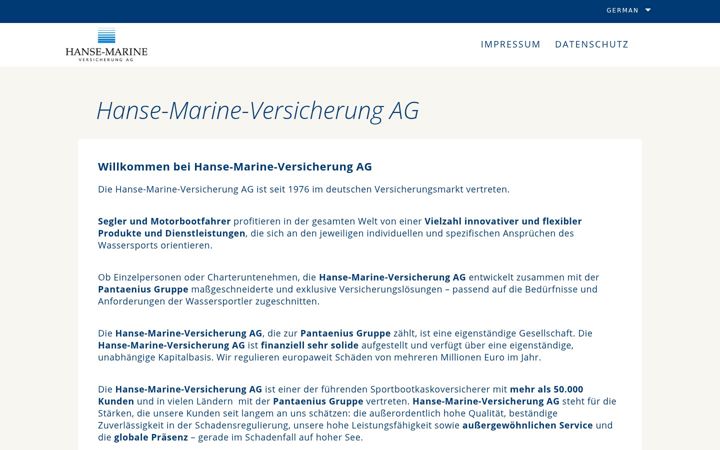Click heading Willkommen bei Hanse-Marine-Versicherung AG
This screenshot has width=720, height=450.
pos(235,167)
